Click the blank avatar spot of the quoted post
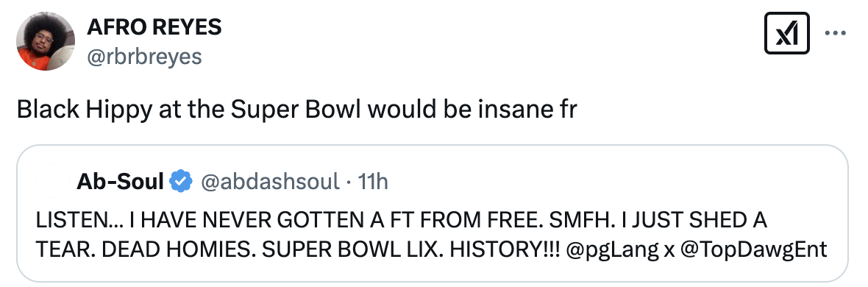The height and width of the screenshot is (287, 868). (50, 181)
